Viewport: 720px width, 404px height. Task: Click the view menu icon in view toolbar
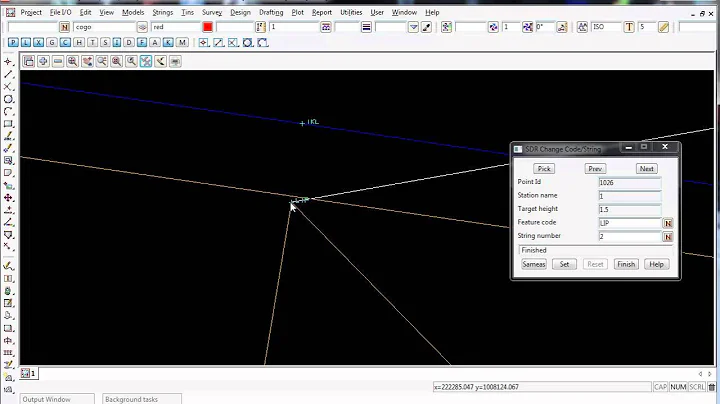[x=28, y=61]
